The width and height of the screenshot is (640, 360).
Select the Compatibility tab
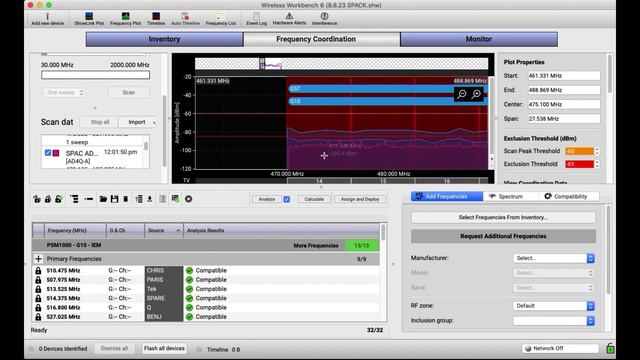pyautogui.click(x=569, y=196)
